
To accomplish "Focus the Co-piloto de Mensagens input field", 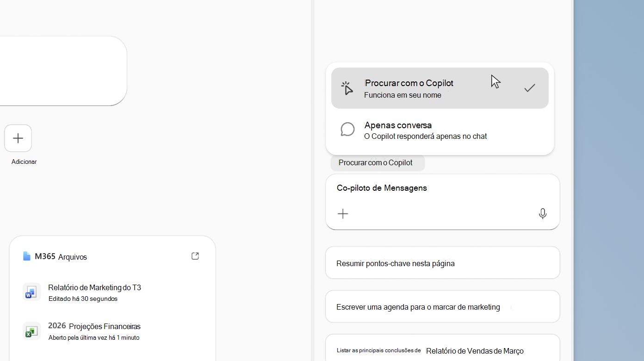I will click(443, 202).
